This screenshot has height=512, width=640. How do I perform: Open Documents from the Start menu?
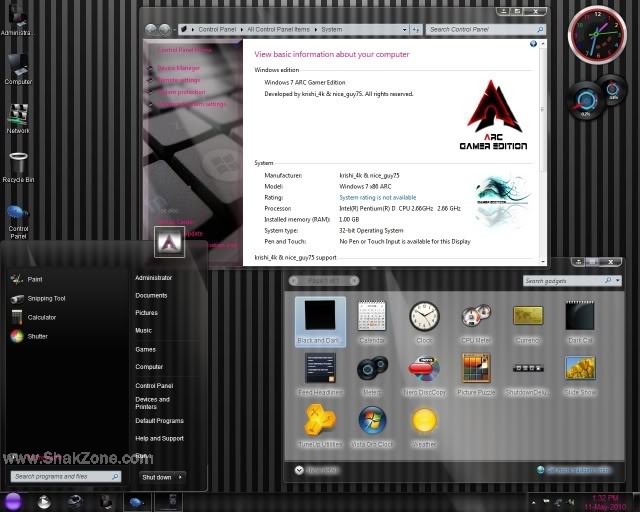pyautogui.click(x=151, y=295)
